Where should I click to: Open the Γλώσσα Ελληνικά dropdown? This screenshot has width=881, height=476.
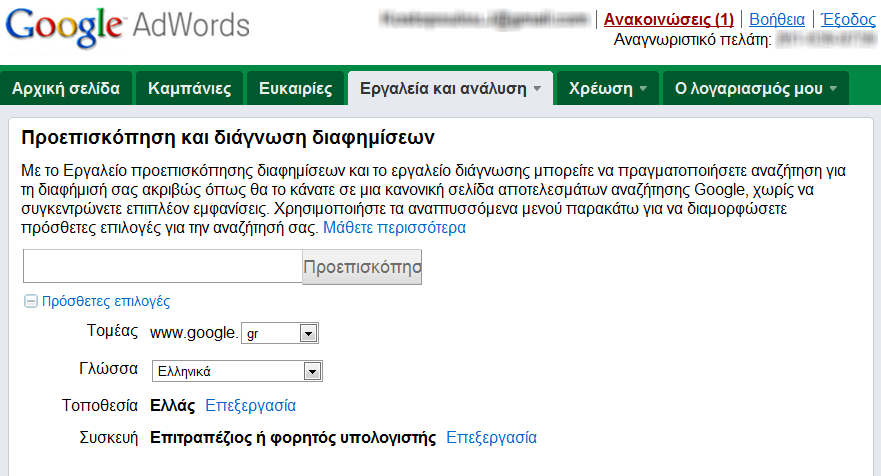[237, 371]
